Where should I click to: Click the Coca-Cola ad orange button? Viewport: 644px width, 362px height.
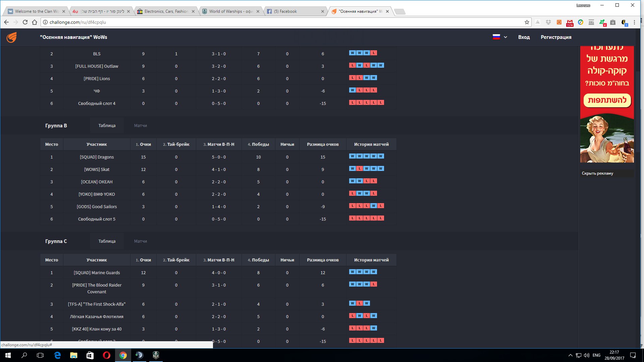607,100
